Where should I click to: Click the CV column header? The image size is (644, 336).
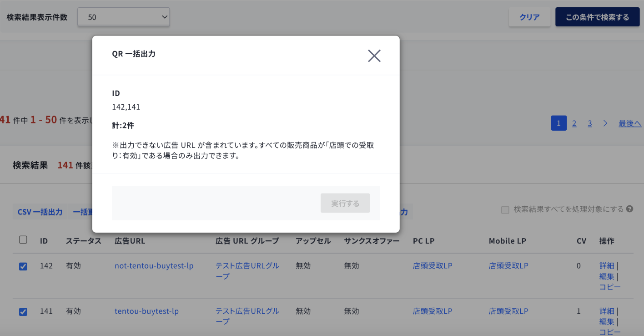tap(581, 241)
